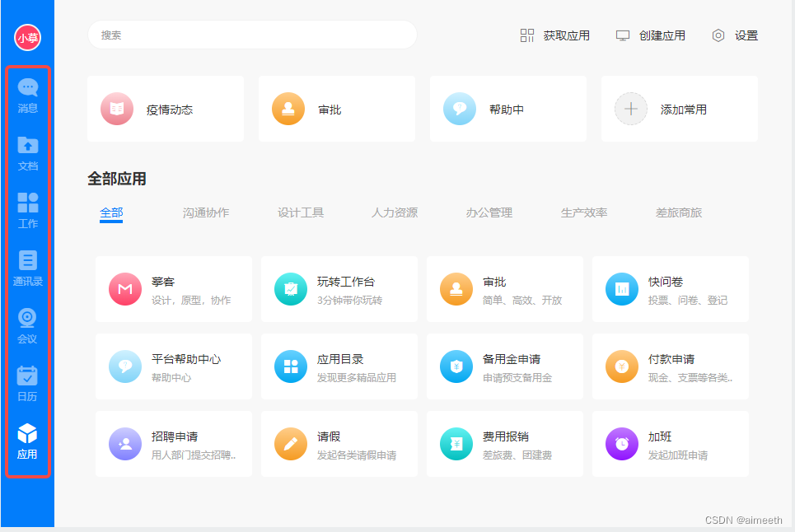Select the 全部 category tab
795x532 pixels.
[111, 212]
